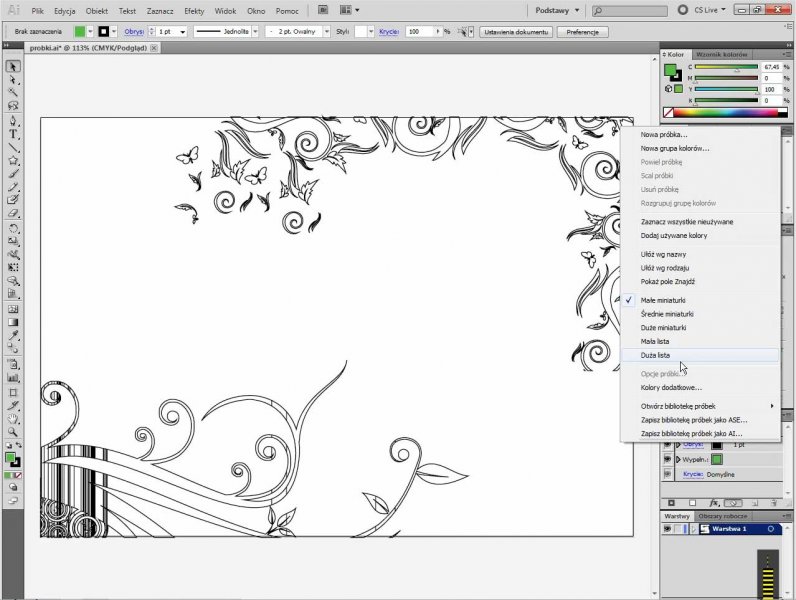This screenshot has width=796, height=600.
Task: Toggle visibility eye of the Obrys appearance row
Action: (x=667, y=445)
